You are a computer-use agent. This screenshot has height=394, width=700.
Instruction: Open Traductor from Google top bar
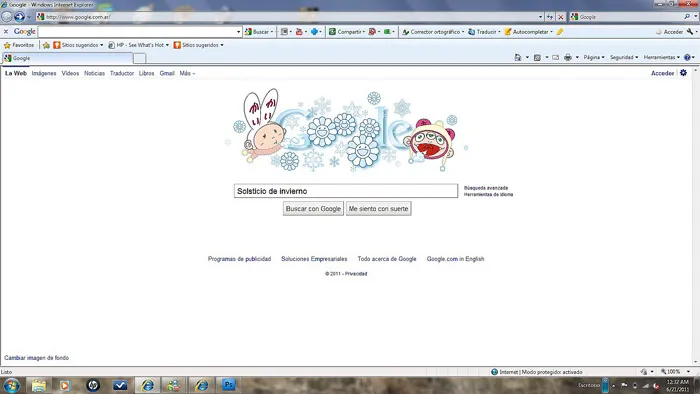(x=122, y=73)
